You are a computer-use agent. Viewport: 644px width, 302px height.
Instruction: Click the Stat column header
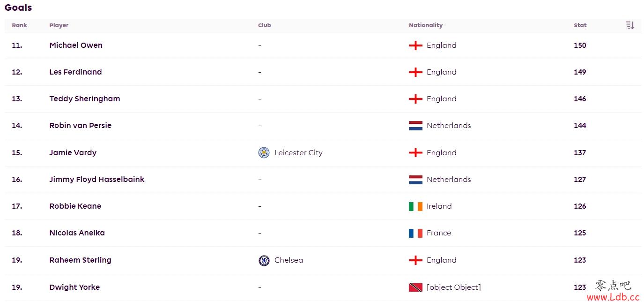point(580,25)
